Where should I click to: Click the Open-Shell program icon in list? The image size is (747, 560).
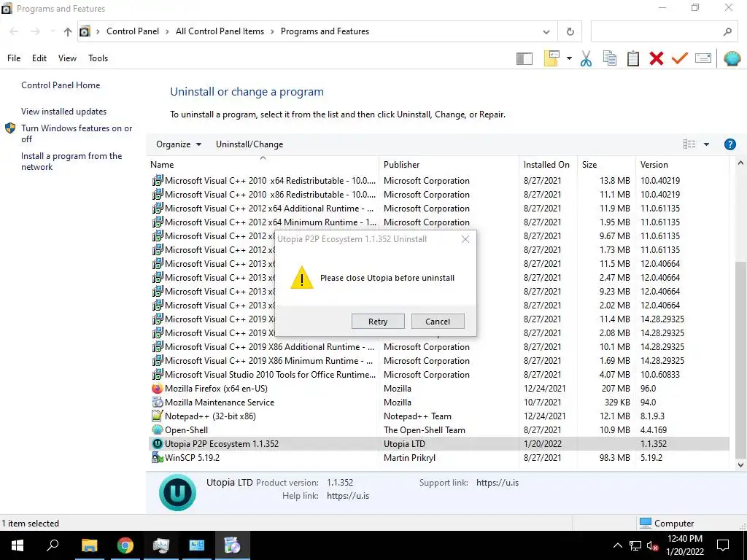pos(158,430)
